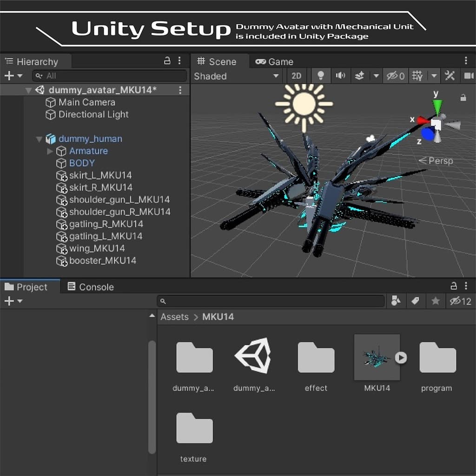The image size is (476, 476).
Task: Select gatling_L_MKU14 object
Action: coord(99,236)
